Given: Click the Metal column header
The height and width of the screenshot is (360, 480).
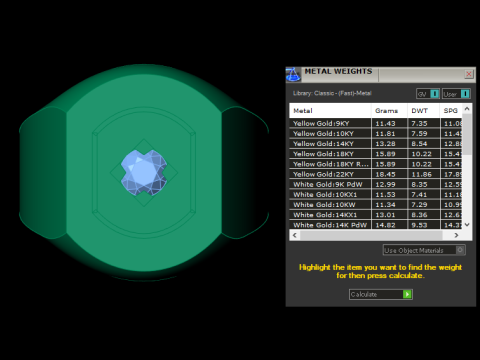Looking at the screenshot, I should (330, 111).
